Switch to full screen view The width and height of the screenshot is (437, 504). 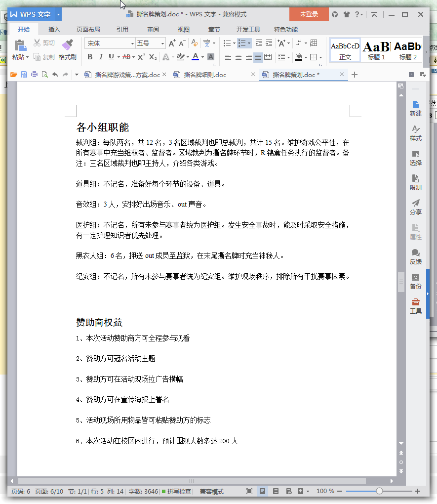249,491
